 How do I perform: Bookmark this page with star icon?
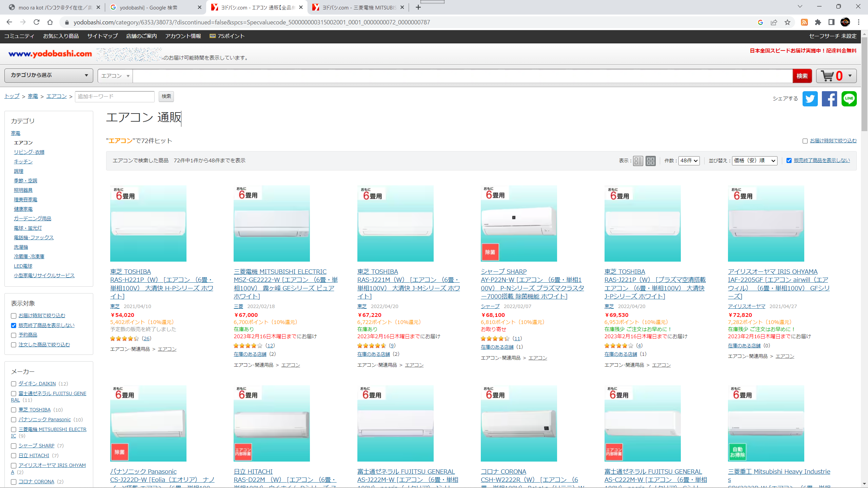[x=787, y=22]
